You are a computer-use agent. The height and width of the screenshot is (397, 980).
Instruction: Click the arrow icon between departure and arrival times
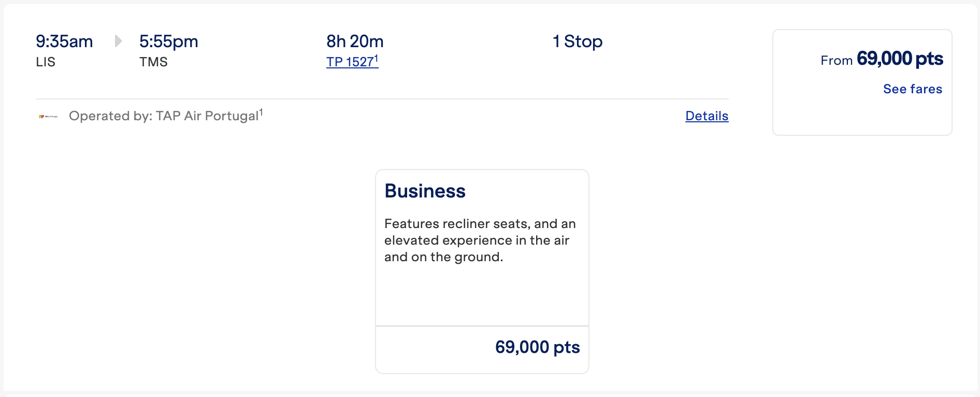pyautogui.click(x=119, y=40)
